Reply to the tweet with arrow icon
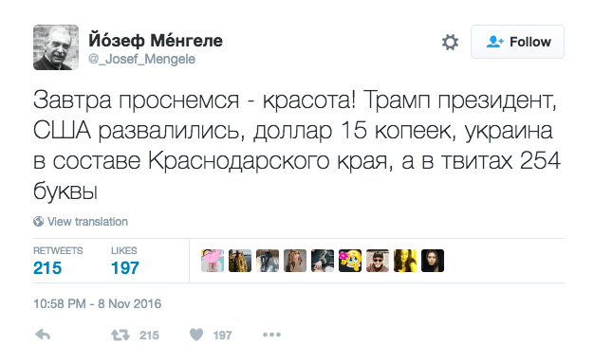Screen dimensions: 594x364 (43, 335)
